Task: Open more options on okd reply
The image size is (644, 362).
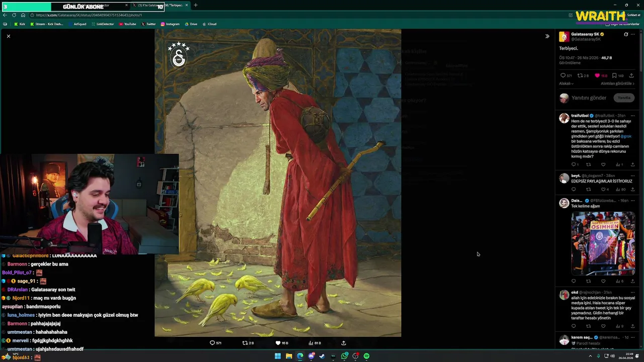Action: click(633, 292)
